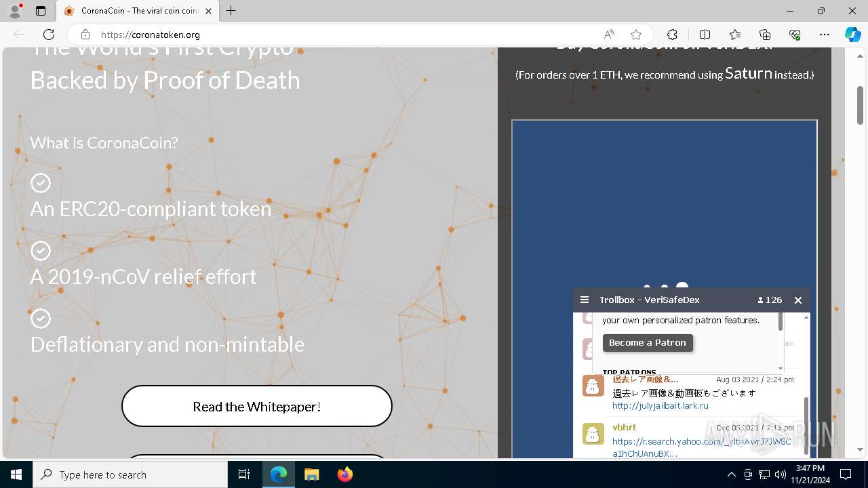Show hidden system tray icons
The image size is (868, 488).
(x=731, y=474)
